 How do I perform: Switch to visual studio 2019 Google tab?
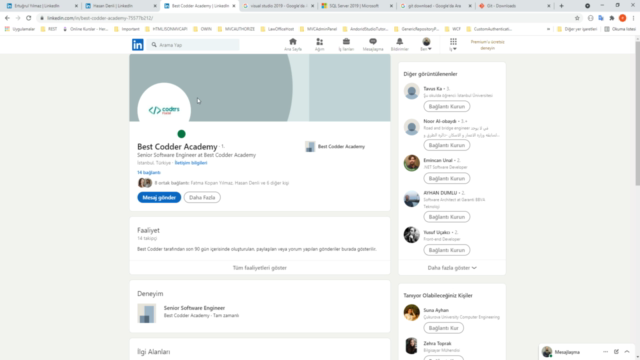[x=278, y=6]
